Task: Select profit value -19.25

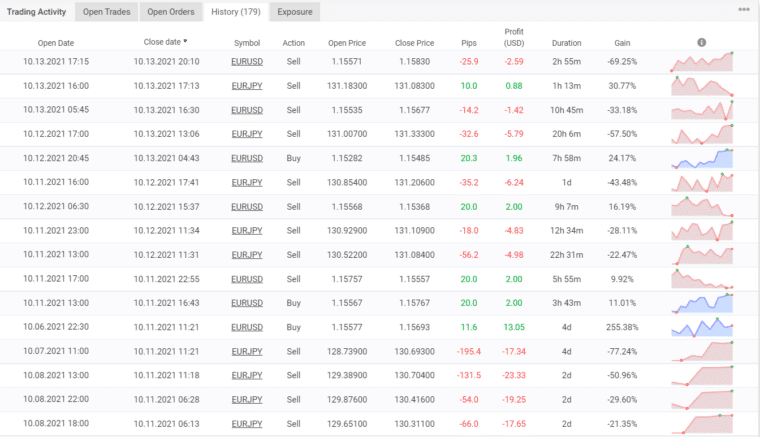Action: 514,399
